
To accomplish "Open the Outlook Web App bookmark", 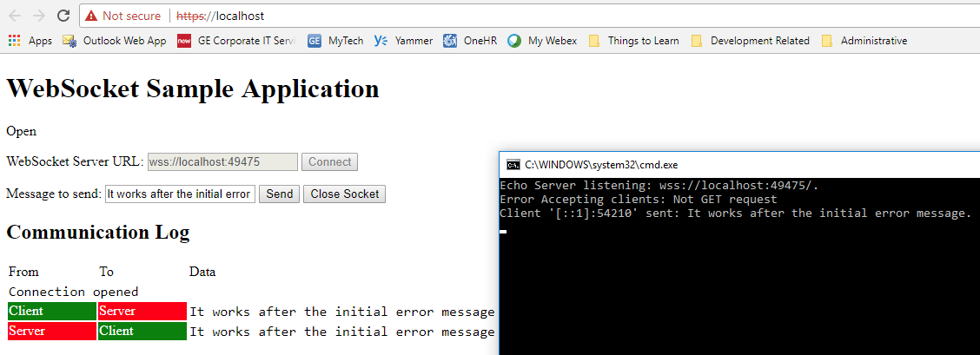I will [x=115, y=41].
